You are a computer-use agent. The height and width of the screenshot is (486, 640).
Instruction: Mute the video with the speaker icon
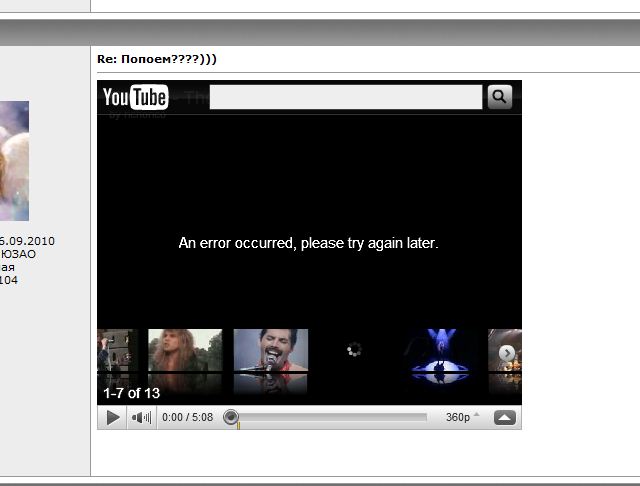point(141,417)
